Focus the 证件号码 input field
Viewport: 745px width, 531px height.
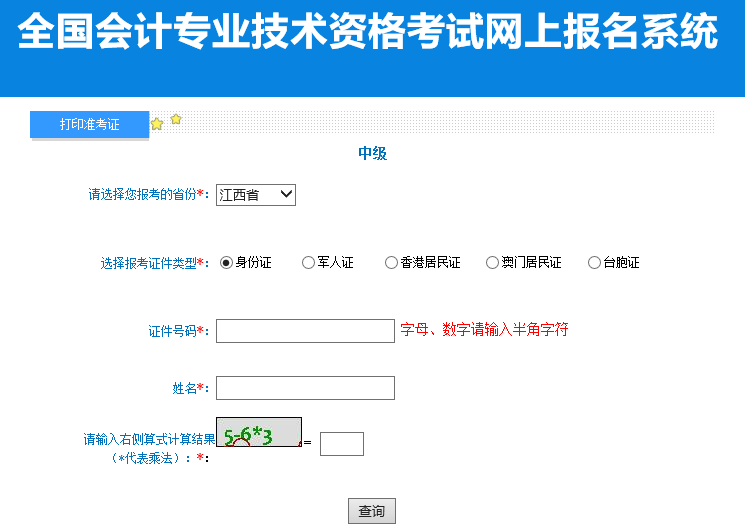pos(305,331)
